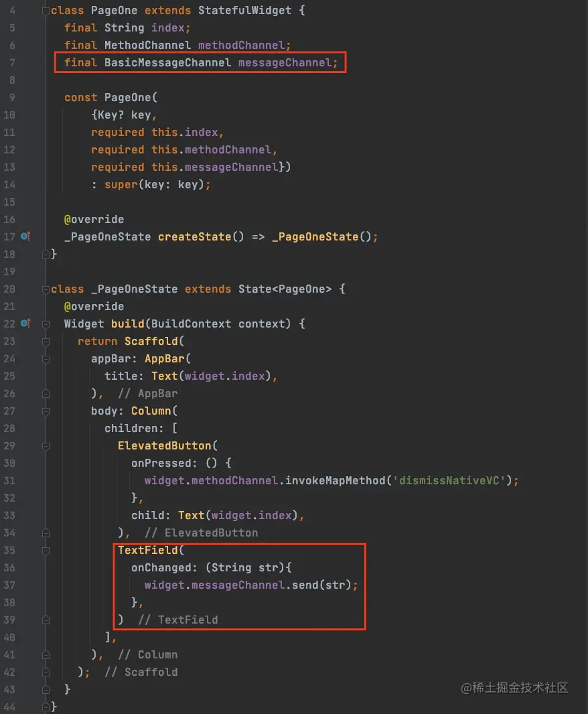Click the children: label on line 28
The image size is (588, 714).
tap(134, 429)
